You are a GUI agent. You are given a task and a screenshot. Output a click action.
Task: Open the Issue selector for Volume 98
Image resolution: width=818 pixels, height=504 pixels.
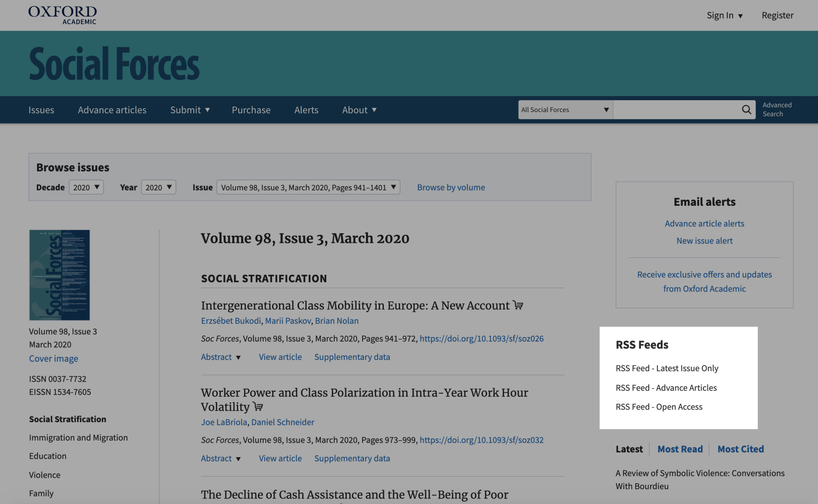pos(308,187)
